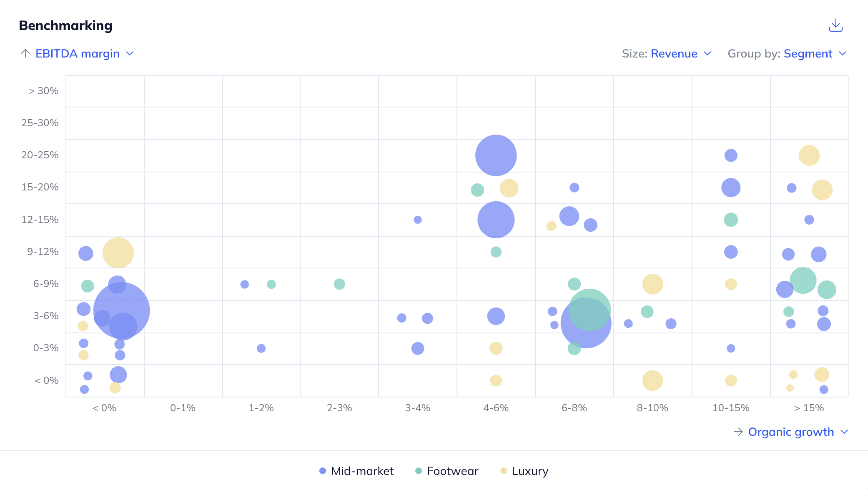868x490 pixels.
Task: Click the Organic growth axis link
Action: (x=790, y=432)
